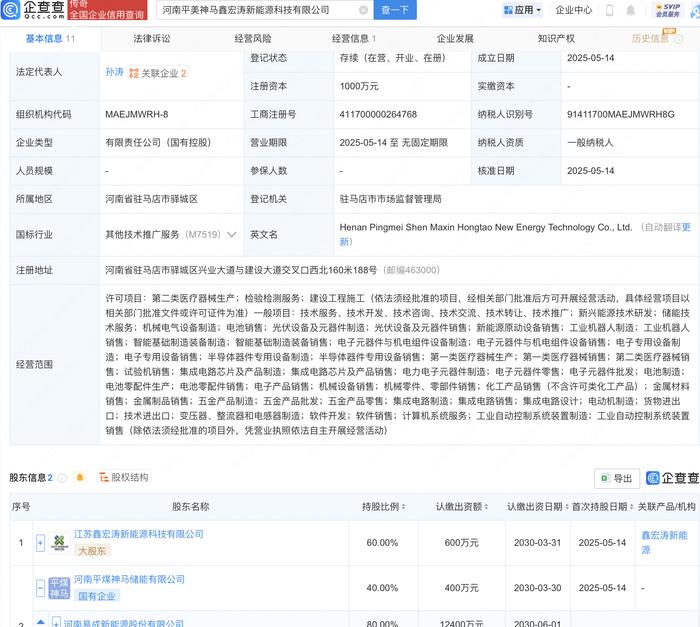700x627 pixels.
Task: Switch to 经营风险 tab
Action: pyautogui.click(x=253, y=39)
